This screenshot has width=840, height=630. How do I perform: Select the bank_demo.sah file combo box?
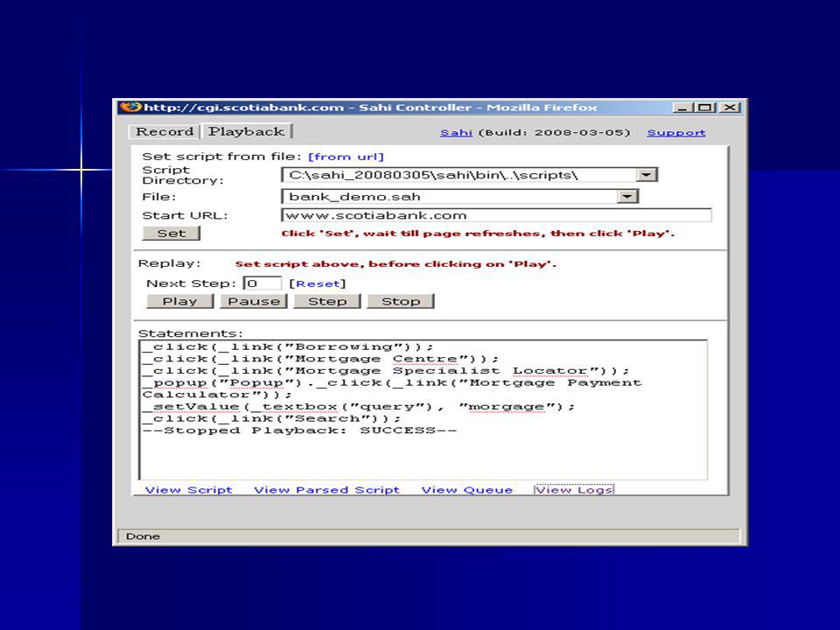[460, 197]
